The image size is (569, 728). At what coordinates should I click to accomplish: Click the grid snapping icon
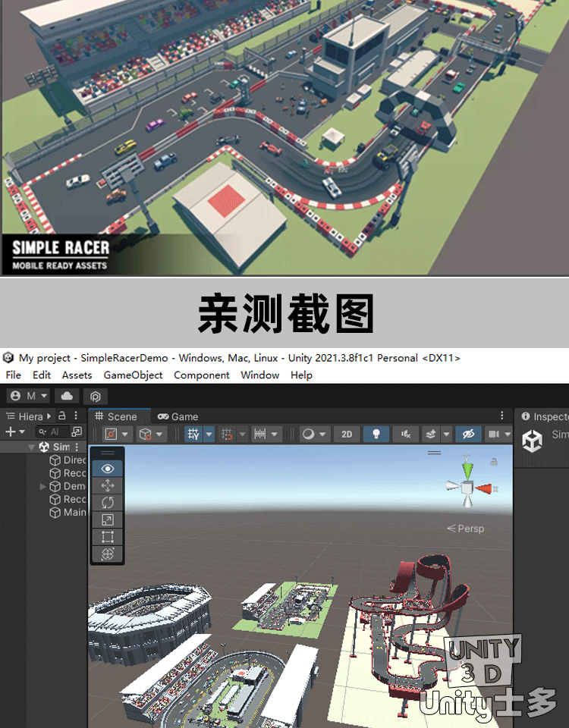[227, 434]
